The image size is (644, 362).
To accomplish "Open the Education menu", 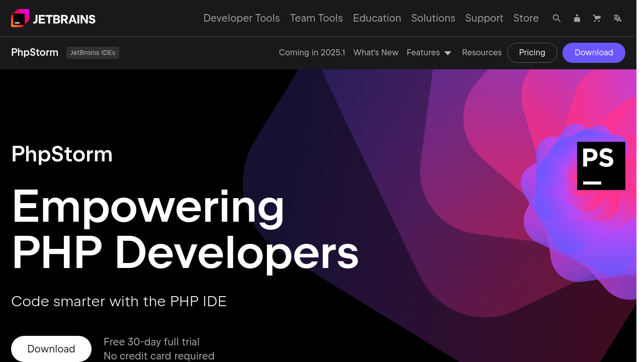I will pos(377,18).
